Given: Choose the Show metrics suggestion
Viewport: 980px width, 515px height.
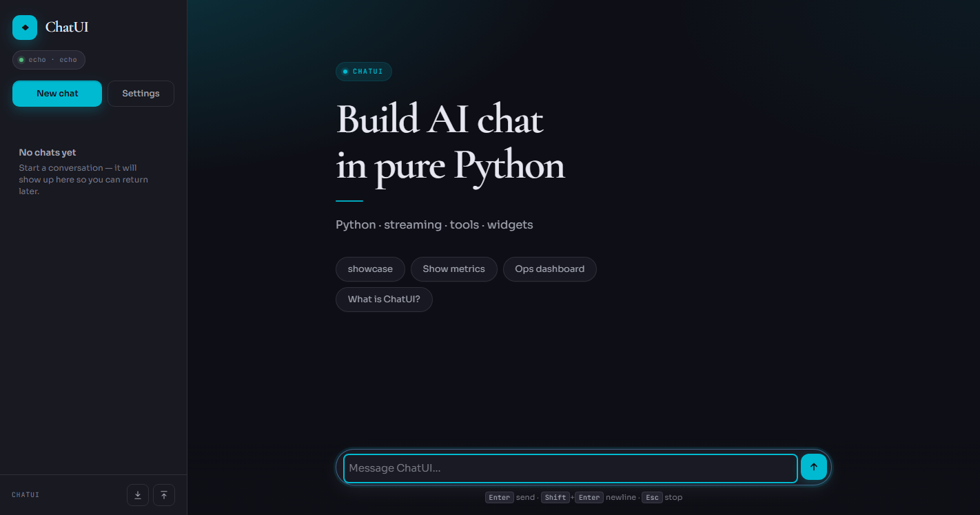Looking at the screenshot, I should pyautogui.click(x=453, y=269).
